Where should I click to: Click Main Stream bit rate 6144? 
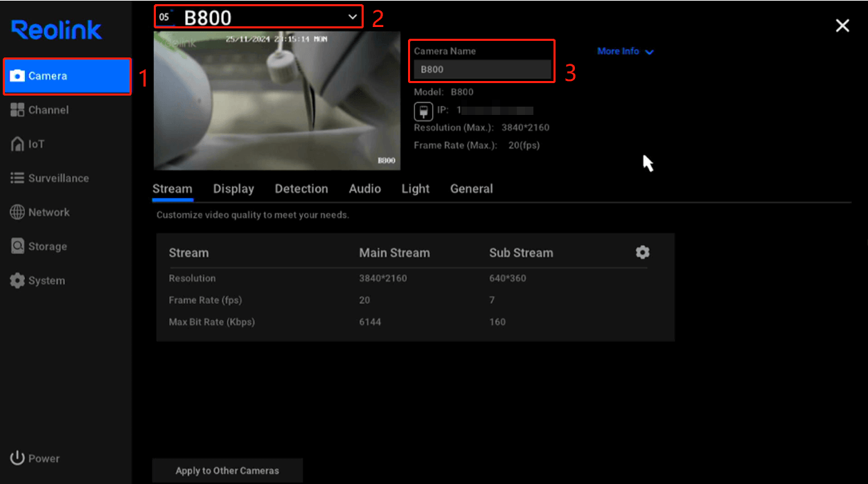[370, 322]
